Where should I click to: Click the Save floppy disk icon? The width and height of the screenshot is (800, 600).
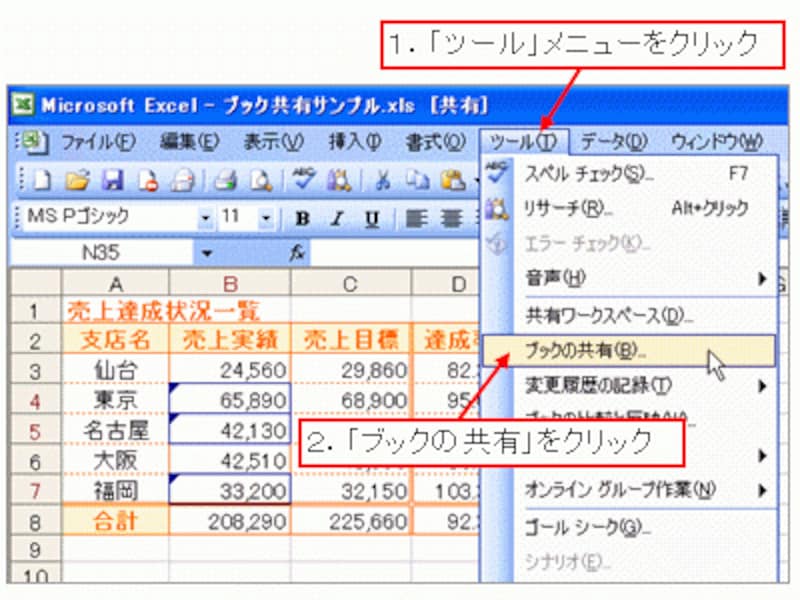tap(112, 180)
